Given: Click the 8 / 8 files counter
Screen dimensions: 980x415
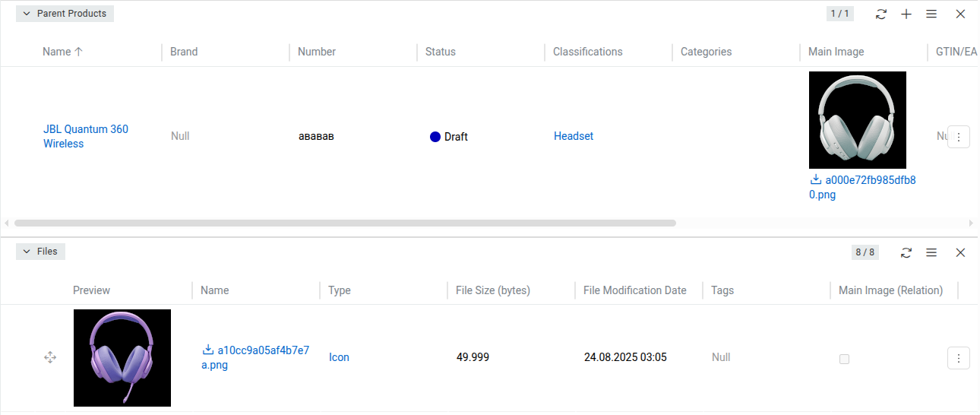Looking at the screenshot, I should pyautogui.click(x=865, y=252).
